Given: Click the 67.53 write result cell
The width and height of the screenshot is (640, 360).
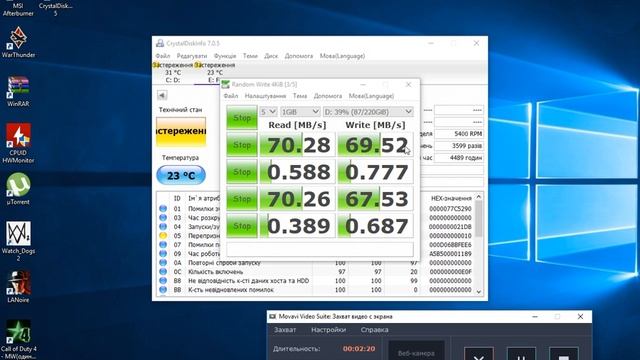Looking at the screenshot, I should click(x=376, y=199).
